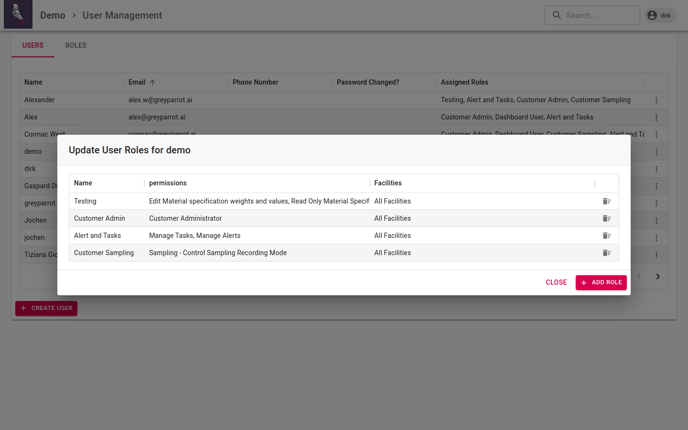Image resolution: width=688 pixels, height=430 pixels.
Task: Click 'Manage Tasks, Manage Alerts' permission text
Action: coord(194,235)
